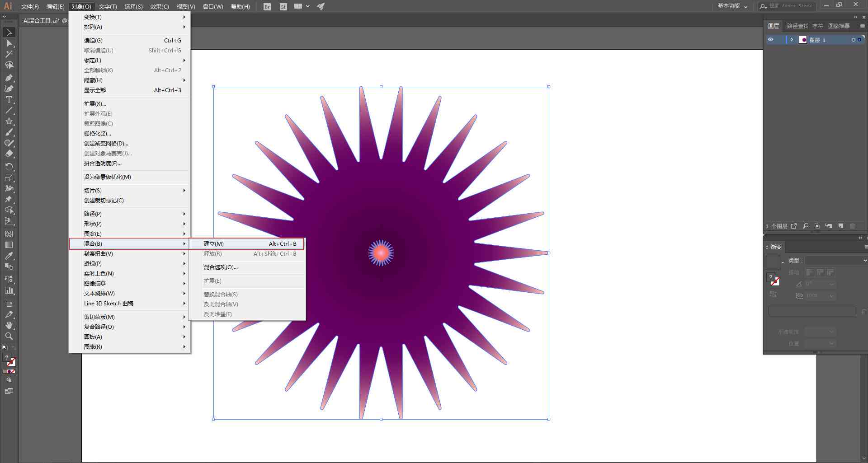Switch to 图像描摹 panel tab
Viewport: 868px width, 463px height.
pyautogui.click(x=839, y=26)
